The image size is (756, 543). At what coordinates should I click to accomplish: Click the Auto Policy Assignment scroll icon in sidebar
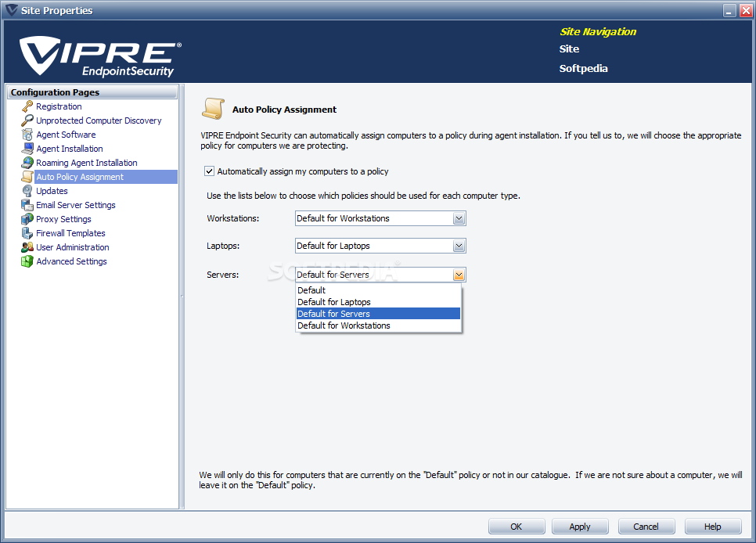coord(27,177)
